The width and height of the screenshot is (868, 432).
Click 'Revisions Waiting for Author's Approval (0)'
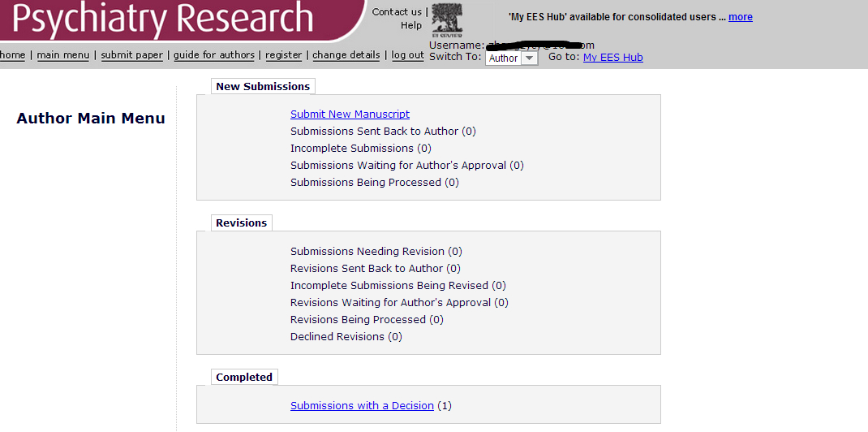[x=399, y=302]
